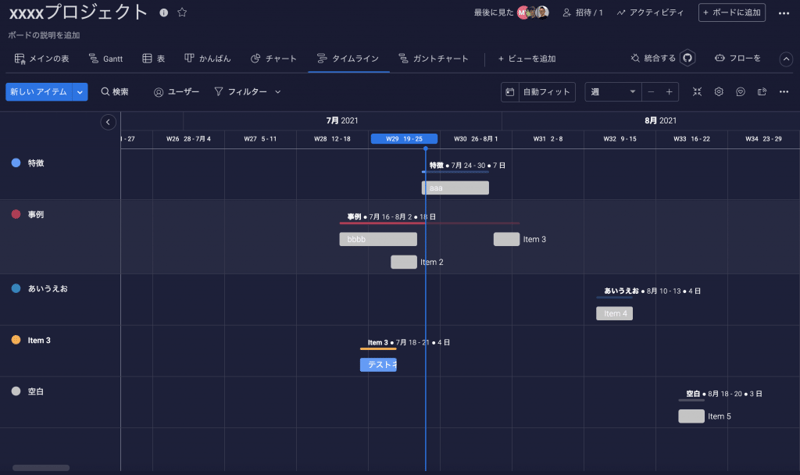The width and height of the screenshot is (800, 475).
Task: Open the 新しいアイテム dropdown arrow
Action: (x=80, y=92)
